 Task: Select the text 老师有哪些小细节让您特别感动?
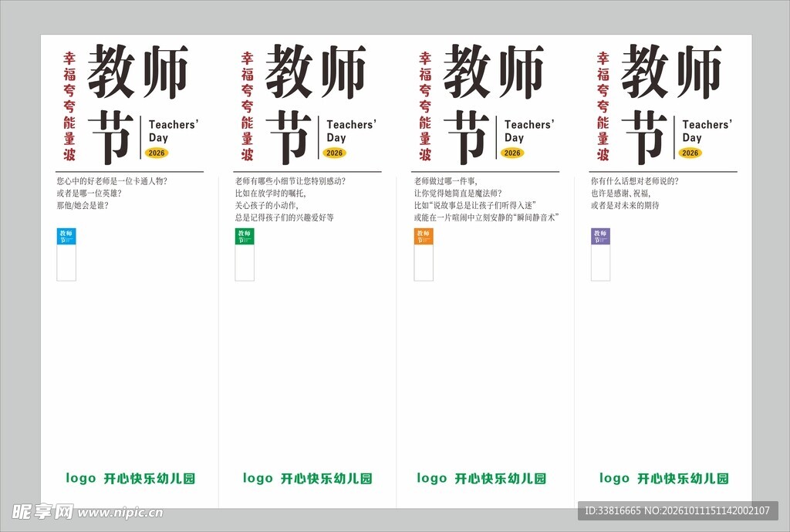pos(290,181)
